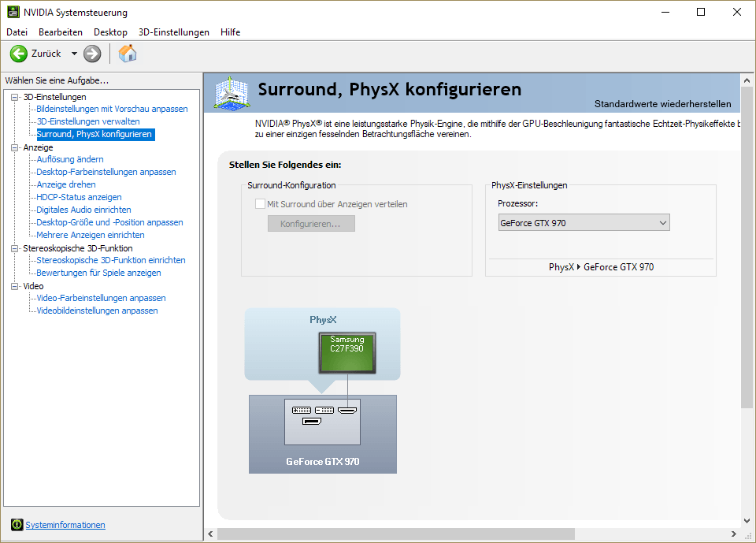This screenshot has width=756, height=543.
Task: Open Digitales Audio einrichten
Action: click(x=84, y=210)
